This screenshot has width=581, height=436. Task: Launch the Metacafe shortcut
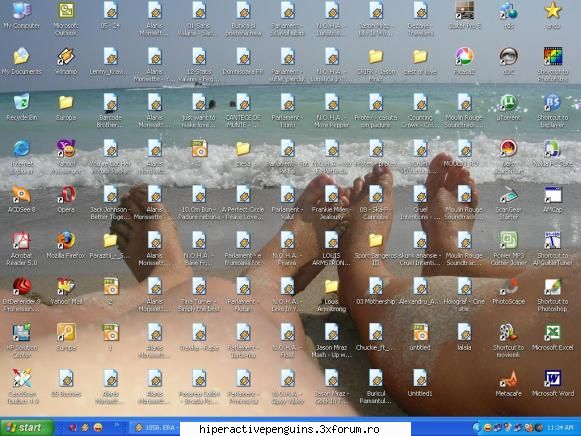pos(509,383)
